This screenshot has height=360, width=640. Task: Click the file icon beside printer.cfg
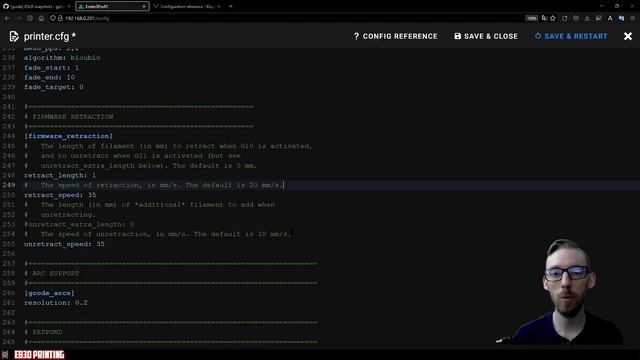point(14,36)
